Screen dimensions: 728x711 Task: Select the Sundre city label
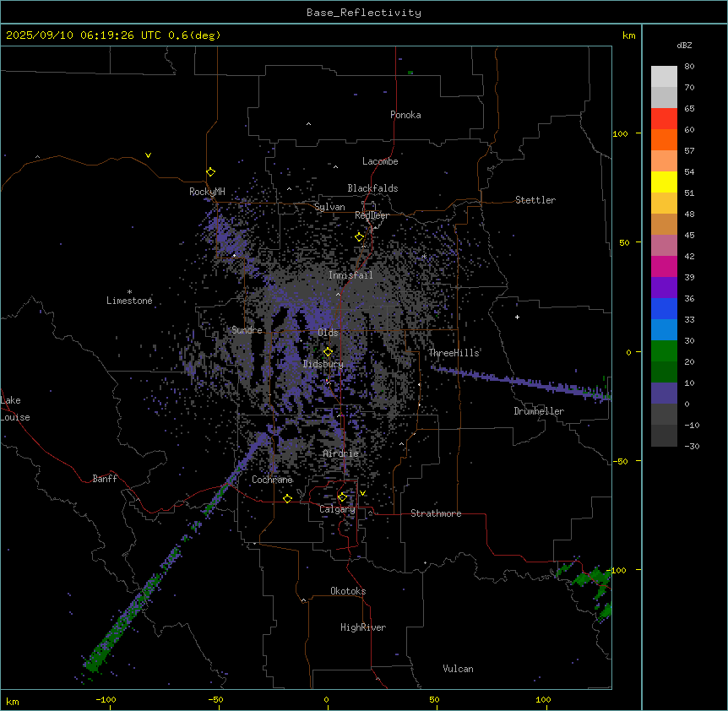click(247, 330)
